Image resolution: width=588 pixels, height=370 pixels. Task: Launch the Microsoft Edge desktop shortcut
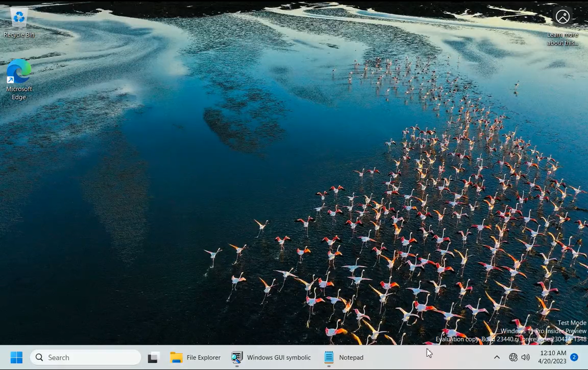[18, 72]
